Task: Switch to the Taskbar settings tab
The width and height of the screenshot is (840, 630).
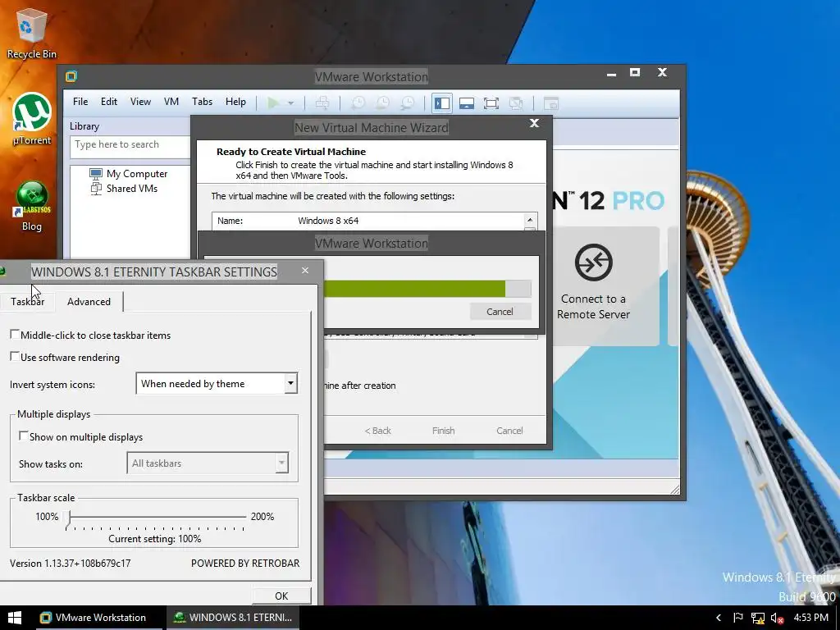Action: [x=27, y=302]
